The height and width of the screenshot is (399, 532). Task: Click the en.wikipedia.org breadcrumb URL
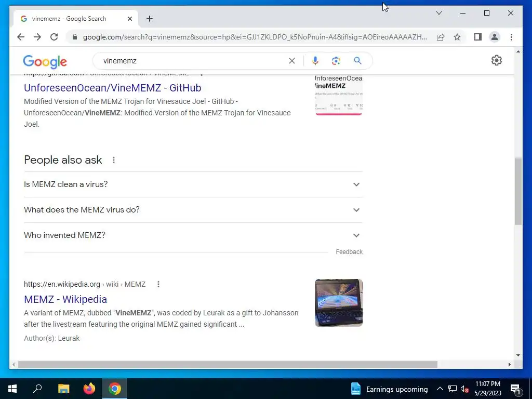(85, 284)
